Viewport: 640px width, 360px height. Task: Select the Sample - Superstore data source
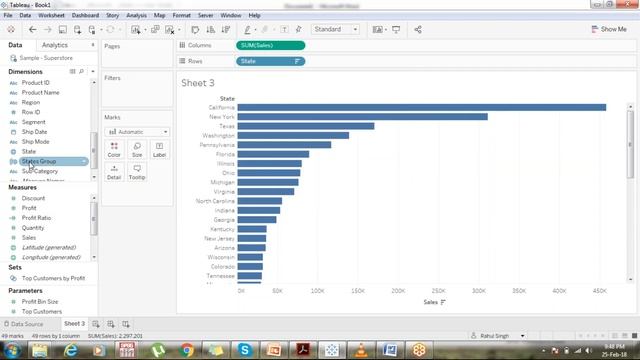(46, 58)
